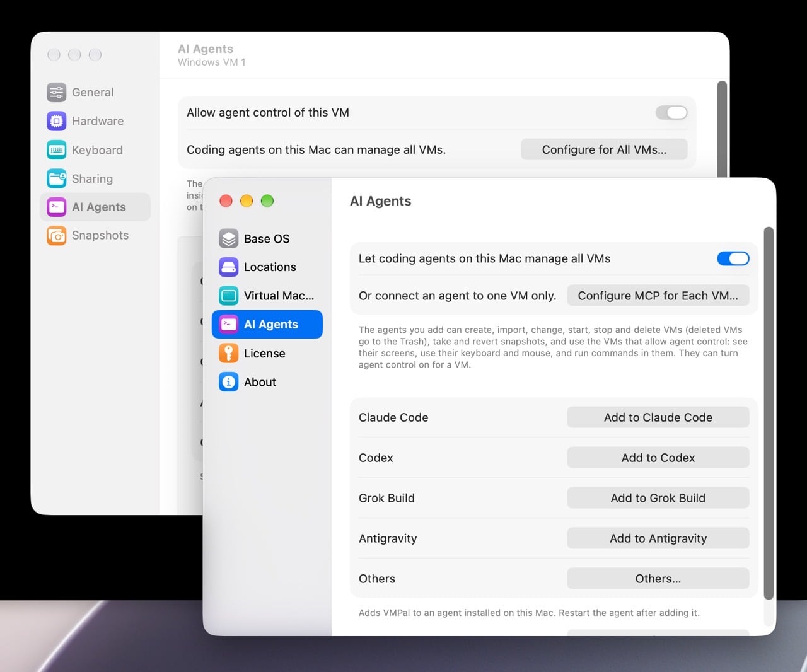
Task: Show the About pane
Action: click(x=267, y=382)
